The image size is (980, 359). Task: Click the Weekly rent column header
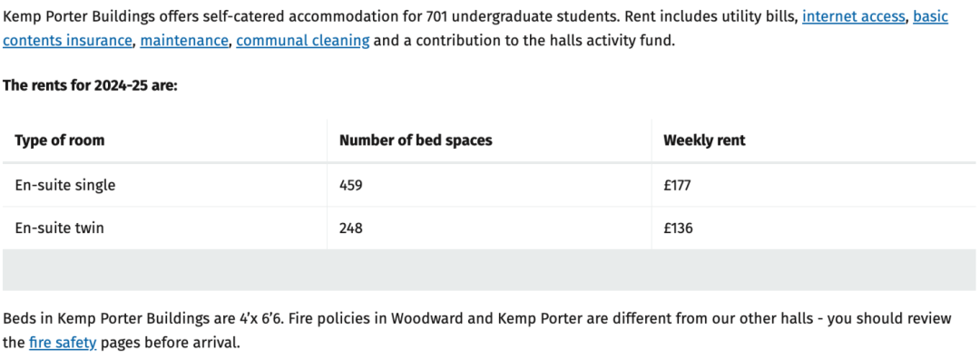(x=704, y=141)
